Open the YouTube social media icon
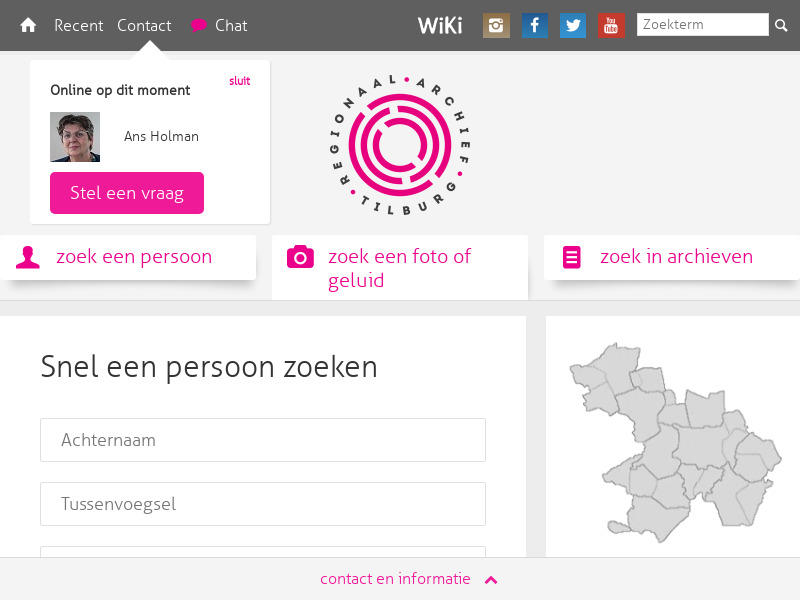This screenshot has width=800, height=600. click(x=610, y=25)
